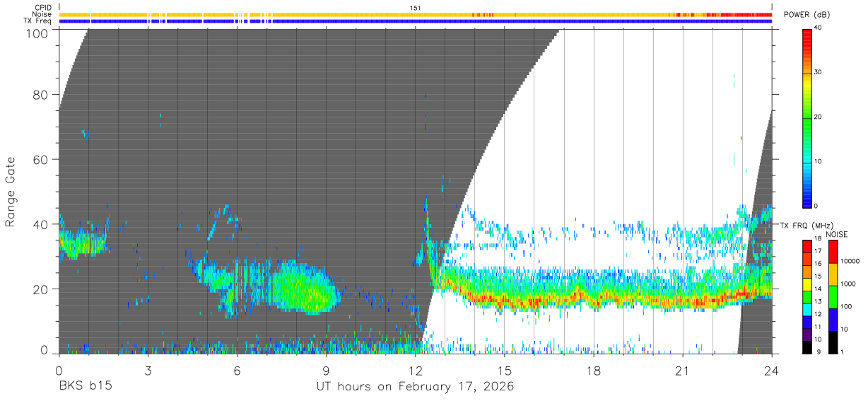Click the 'TX Freq' row label

pos(38,21)
